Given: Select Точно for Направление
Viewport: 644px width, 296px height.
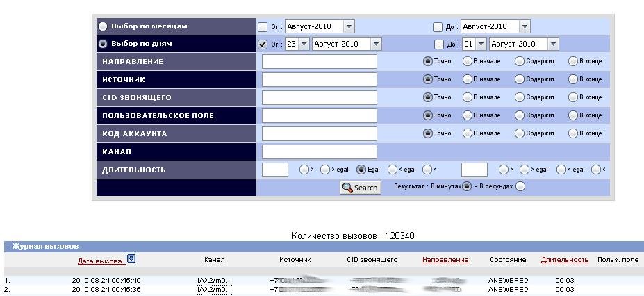Looking at the screenshot, I should [x=428, y=61].
